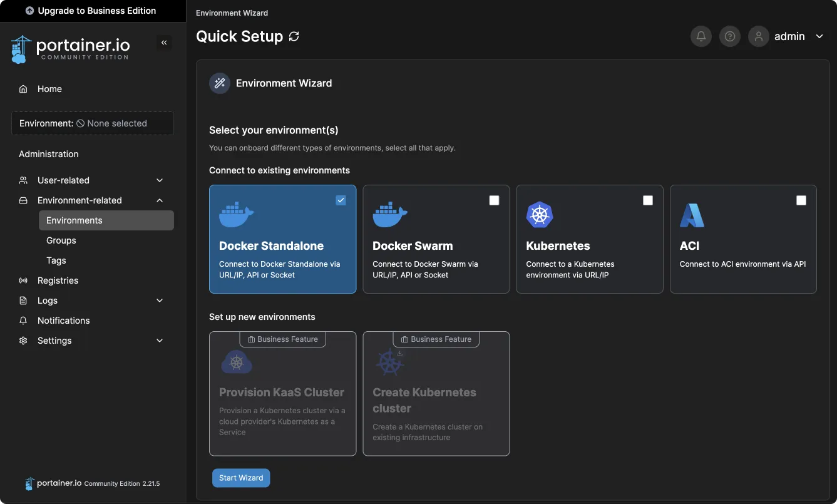The width and height of the screenshot is (837, 504).
Task: Click the Docker Swarm whale icon
Action: (390, 215)
